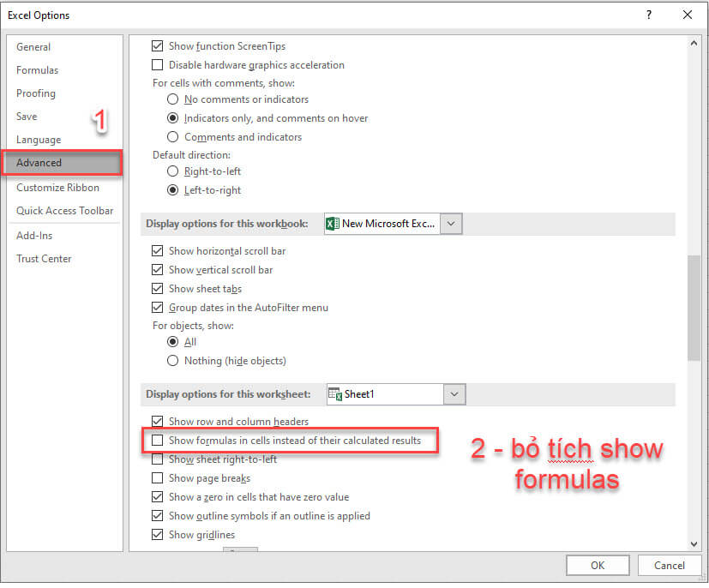Click the Sheet1 worksheet combo box
The width and height of the screenshot is (709, 588).
click(395, 394)
